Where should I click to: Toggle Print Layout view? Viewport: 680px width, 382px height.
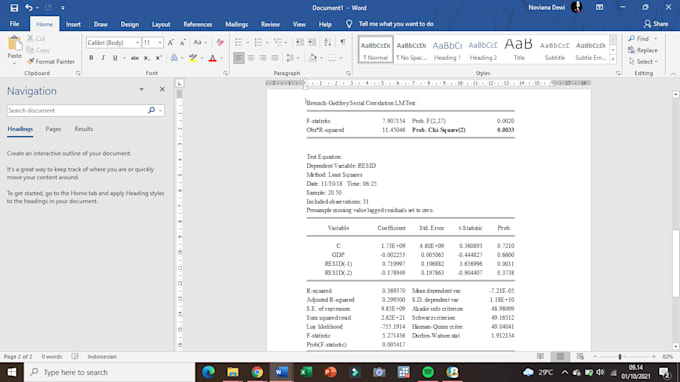(x=560, y=356)
